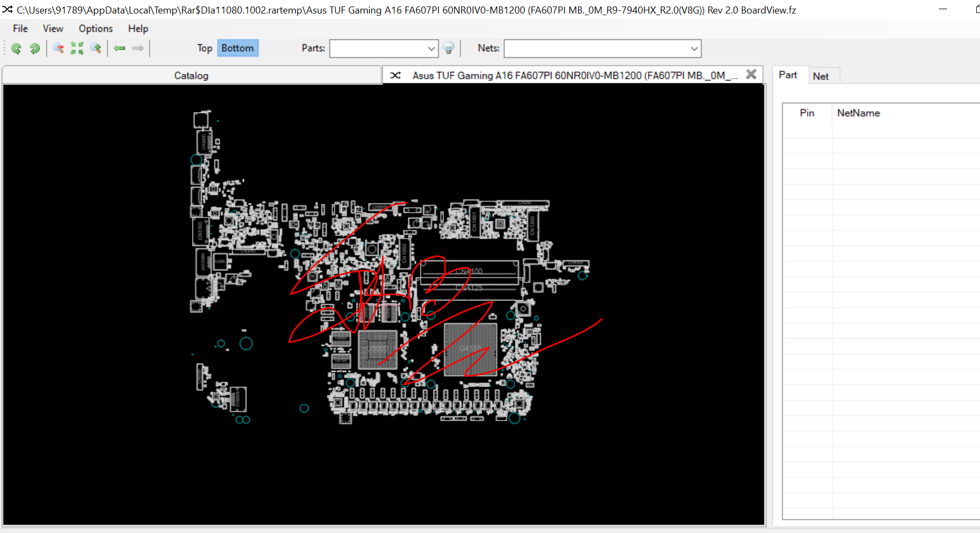Switch to the Catalog tab
Screen dimensions: 980x533
click(x=191, y=76)
